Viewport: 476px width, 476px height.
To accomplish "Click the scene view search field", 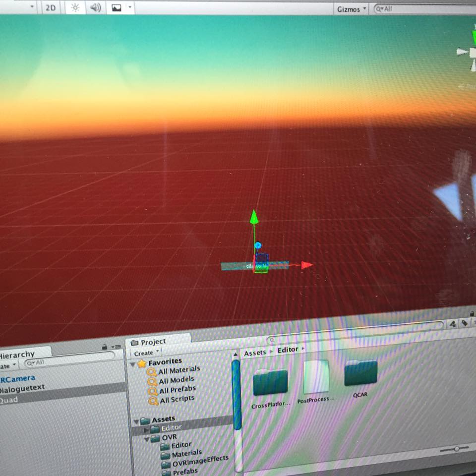I will [x=424, y=9].
